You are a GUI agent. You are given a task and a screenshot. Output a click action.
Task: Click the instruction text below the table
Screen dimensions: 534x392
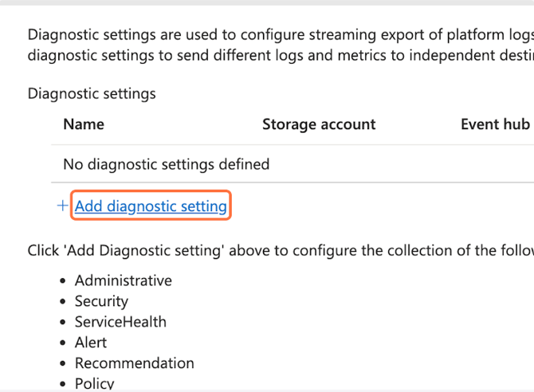point(279,251)
